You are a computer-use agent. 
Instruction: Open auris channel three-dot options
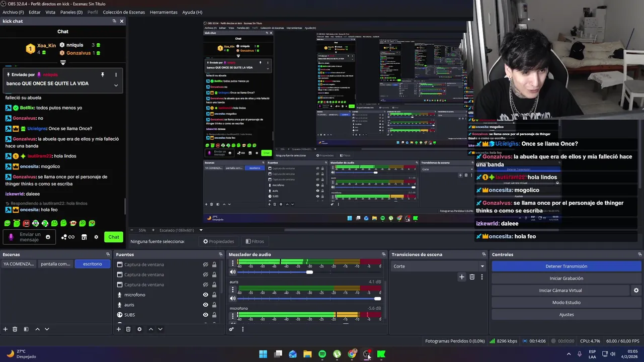[x=232, y=290]
